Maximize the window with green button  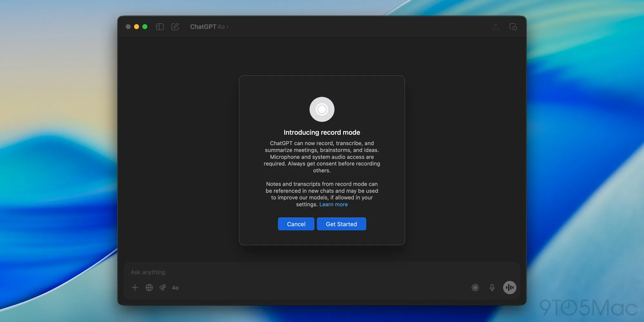(x=145, y=27)
